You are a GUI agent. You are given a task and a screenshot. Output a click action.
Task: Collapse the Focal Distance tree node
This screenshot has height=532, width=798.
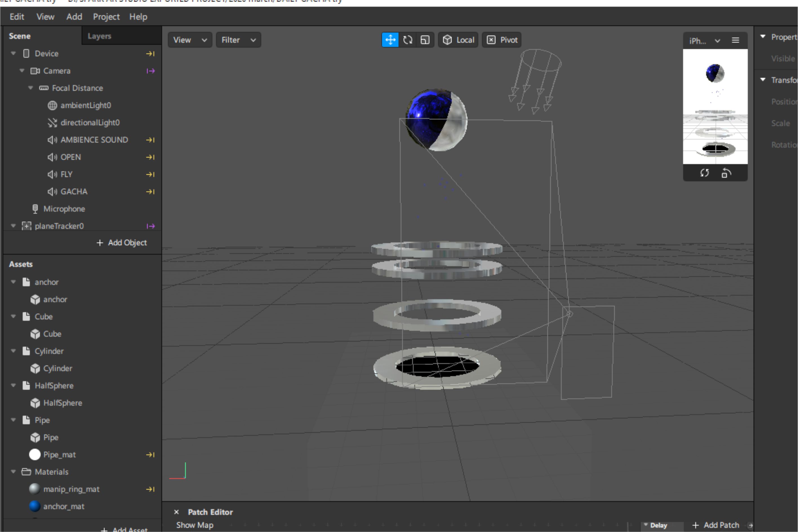point(30,88)
